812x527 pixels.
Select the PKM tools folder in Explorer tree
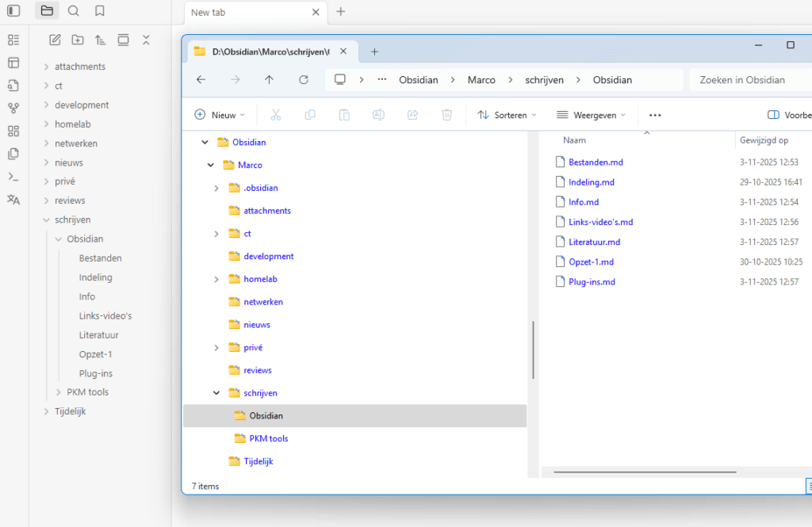point(268,438)
